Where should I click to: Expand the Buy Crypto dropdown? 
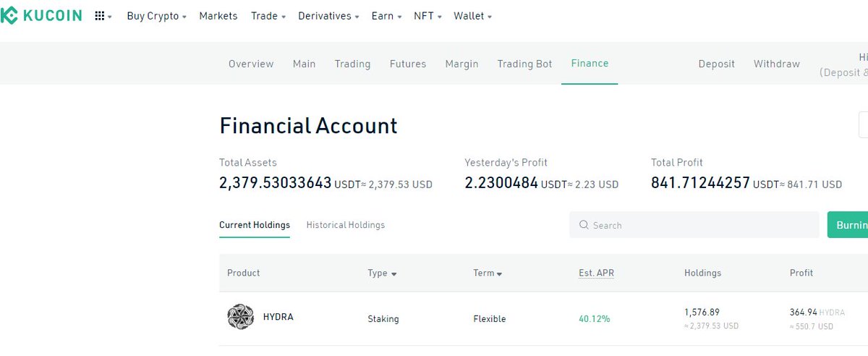tap(156, 16)
